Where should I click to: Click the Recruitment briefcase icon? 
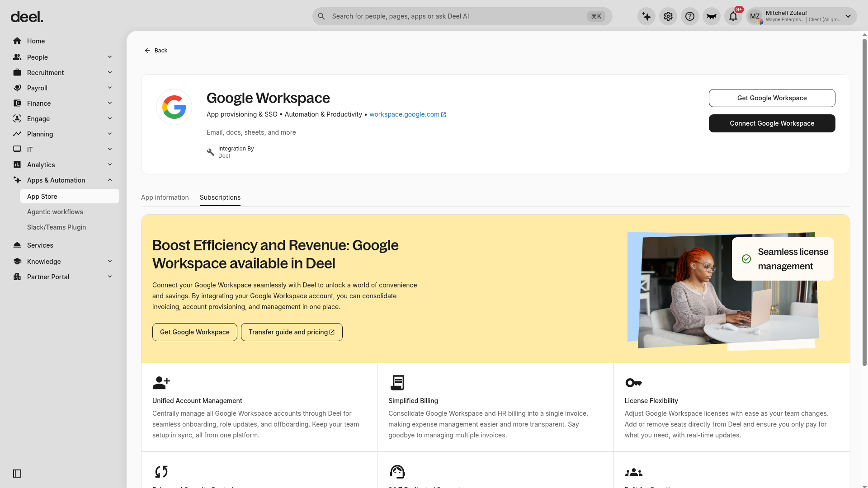coord(17,73)
